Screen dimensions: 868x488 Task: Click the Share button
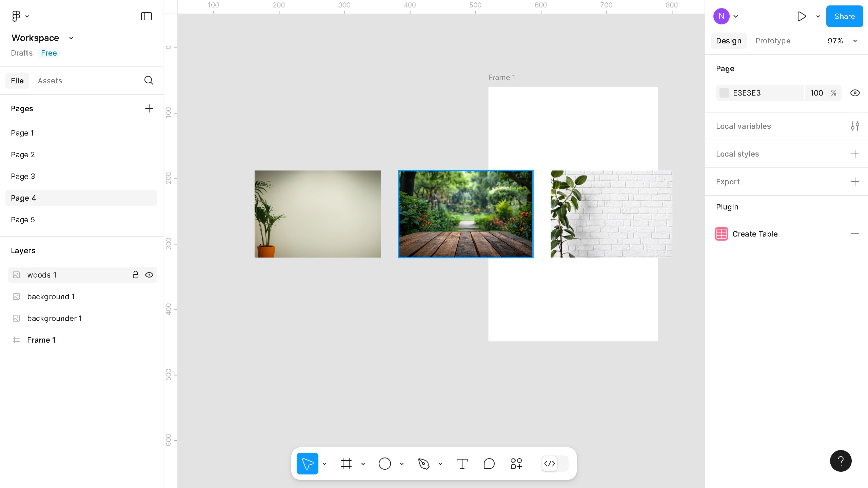click(x=844, y=16)
